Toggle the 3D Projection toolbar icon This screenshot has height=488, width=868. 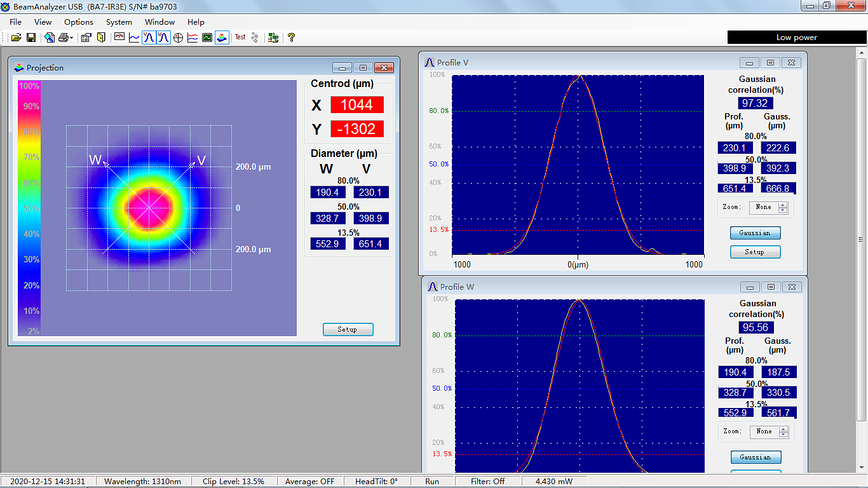point(222,37)
